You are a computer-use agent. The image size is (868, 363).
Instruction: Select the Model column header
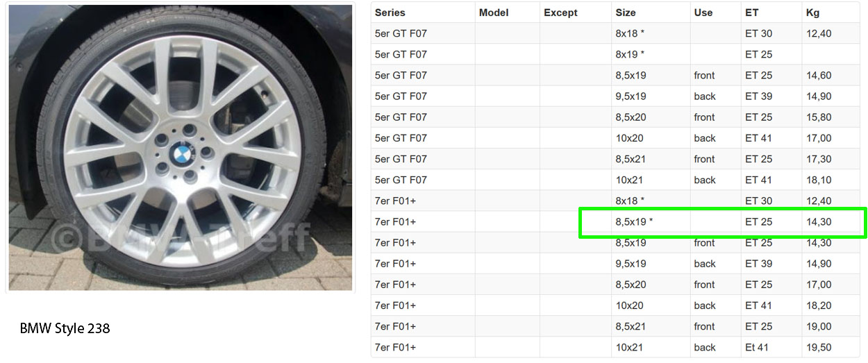(x=494, y=12)
